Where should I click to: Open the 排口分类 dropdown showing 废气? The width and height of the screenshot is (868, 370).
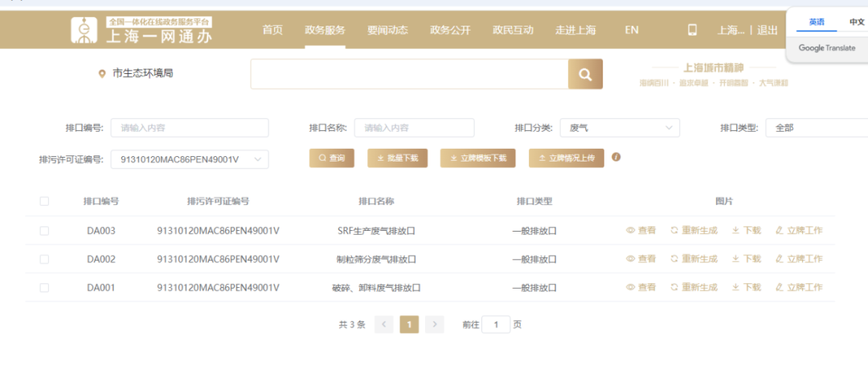click(x=620, y=128)
